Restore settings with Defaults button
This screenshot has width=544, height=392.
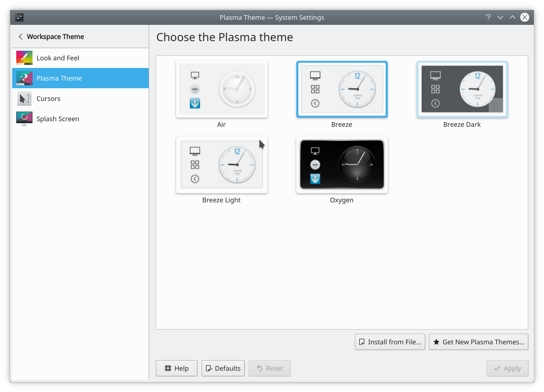(x=223, y=368)
